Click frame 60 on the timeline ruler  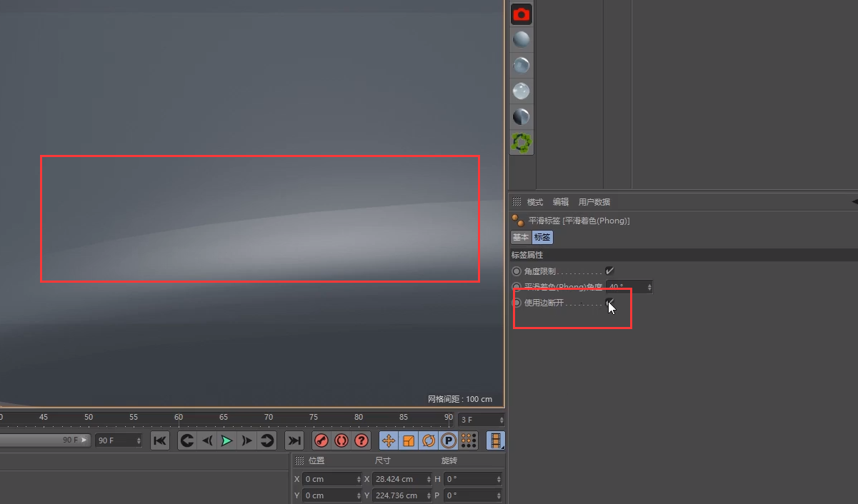click(179, 417)
